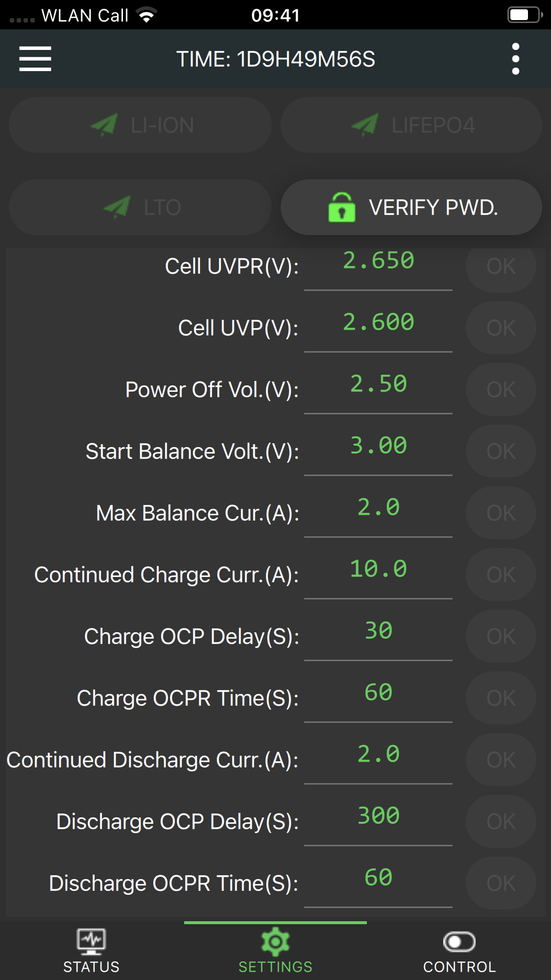Tap the Status monitor icon
551x980 pixels.
[92, 941]
